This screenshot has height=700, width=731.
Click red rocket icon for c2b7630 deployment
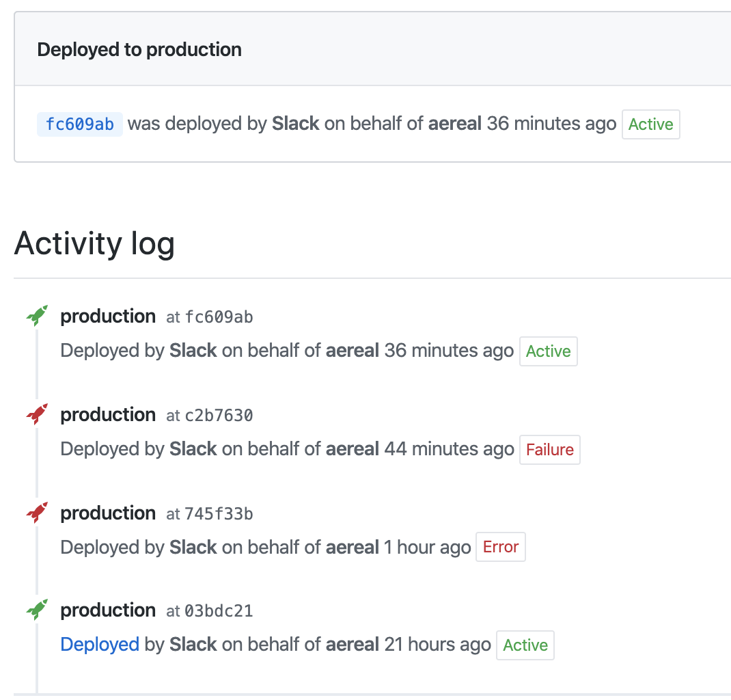(x=37, y=414)
